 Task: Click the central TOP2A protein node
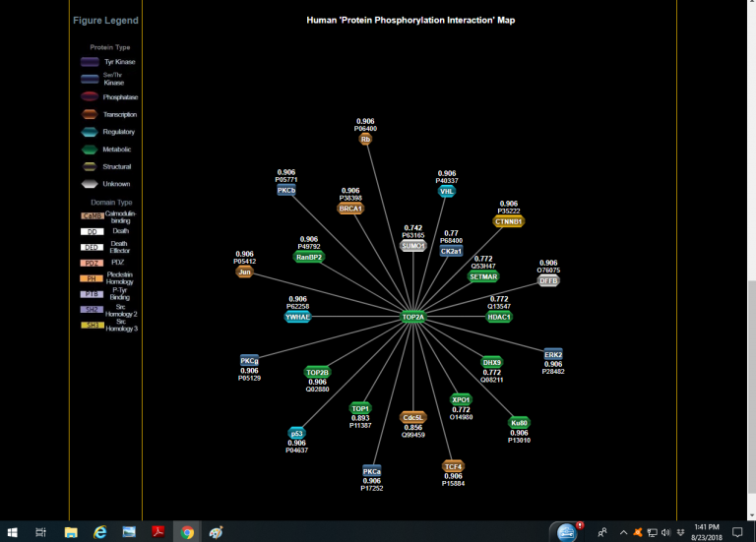413,317
